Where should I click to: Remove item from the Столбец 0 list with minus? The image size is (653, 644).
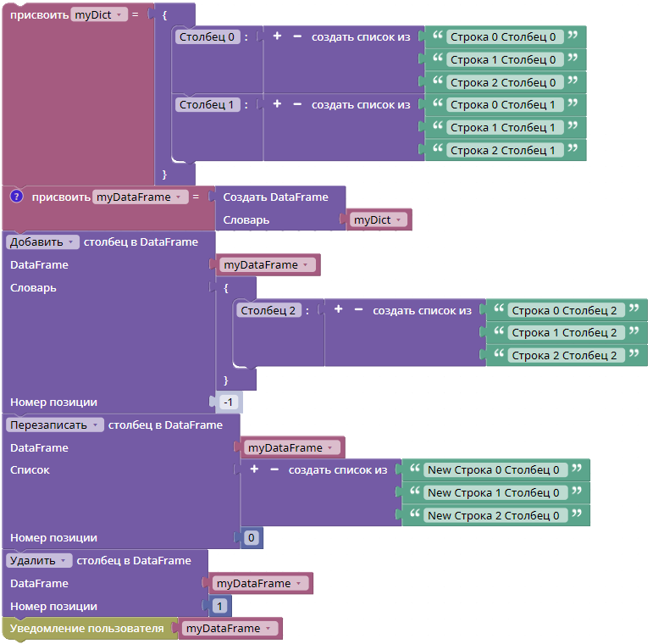[297, 36]
